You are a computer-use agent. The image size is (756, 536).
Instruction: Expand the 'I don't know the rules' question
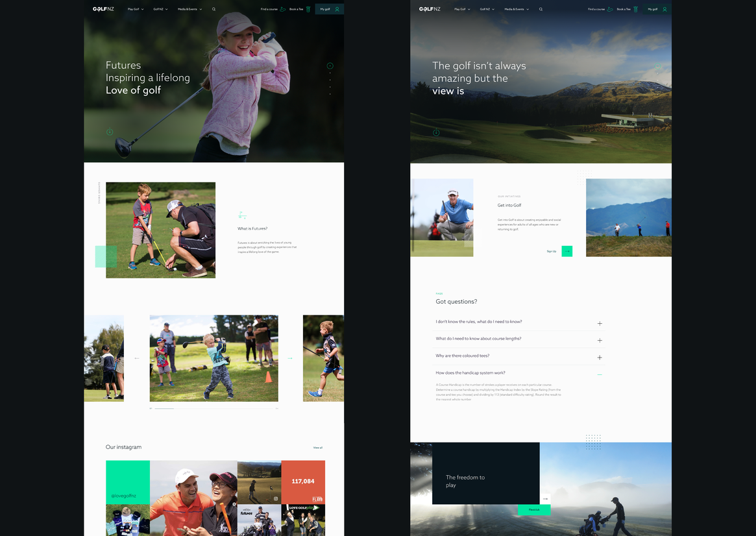tap(599, 323)
